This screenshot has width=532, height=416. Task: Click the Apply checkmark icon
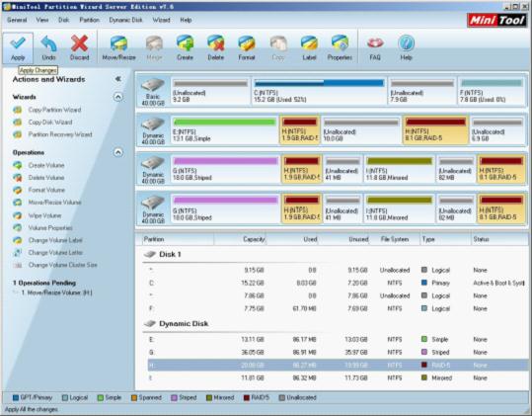pos(18,42)
